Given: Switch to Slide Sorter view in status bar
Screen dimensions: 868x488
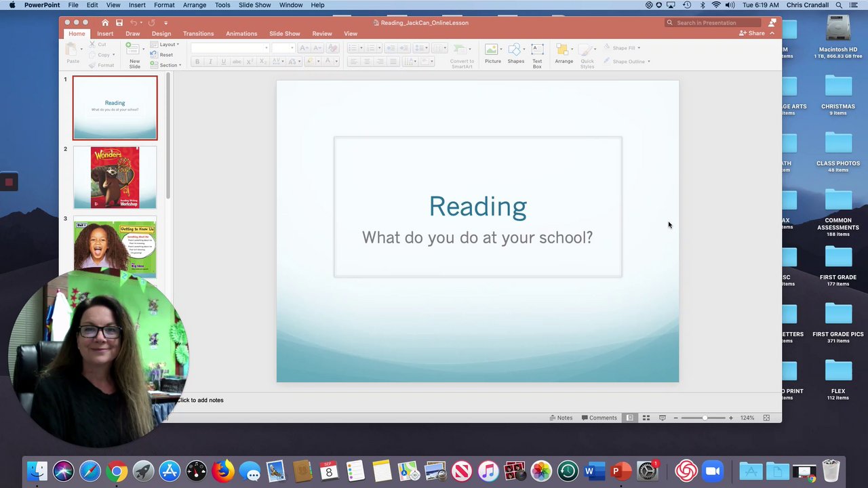Looking at the screenshot, I should [646, 418].
